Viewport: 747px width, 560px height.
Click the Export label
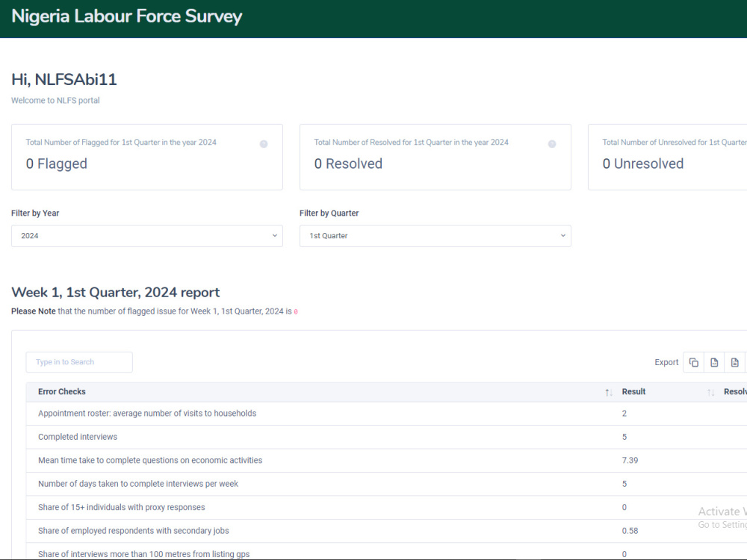[666, 362]
